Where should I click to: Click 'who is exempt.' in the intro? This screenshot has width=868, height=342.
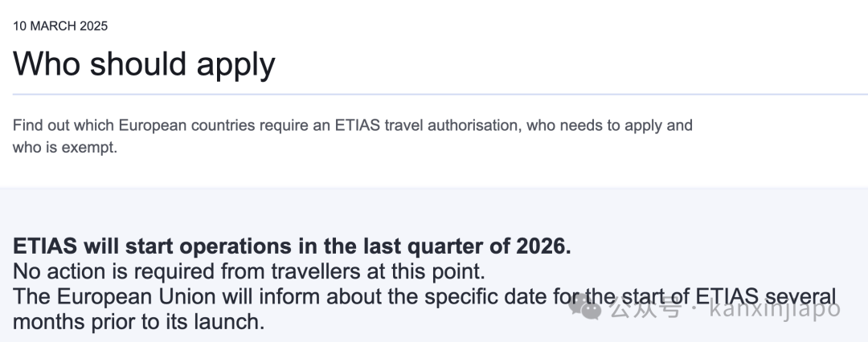tap(65, 147)
